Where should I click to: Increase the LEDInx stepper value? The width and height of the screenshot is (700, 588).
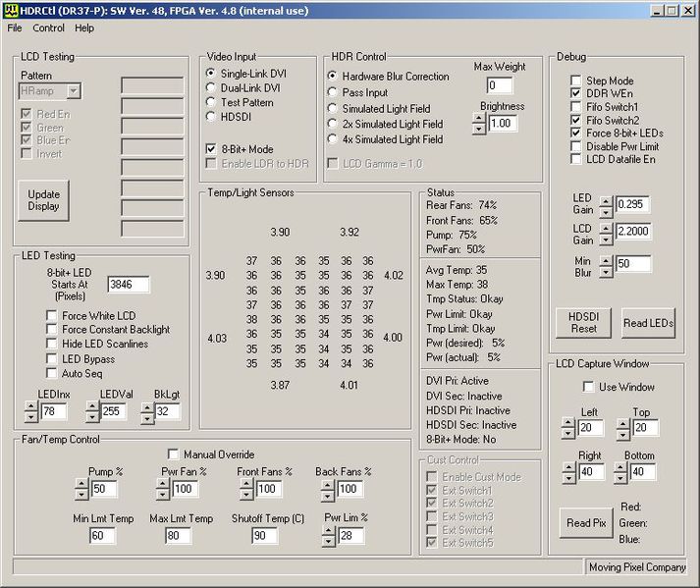click(x=32, y=406)
